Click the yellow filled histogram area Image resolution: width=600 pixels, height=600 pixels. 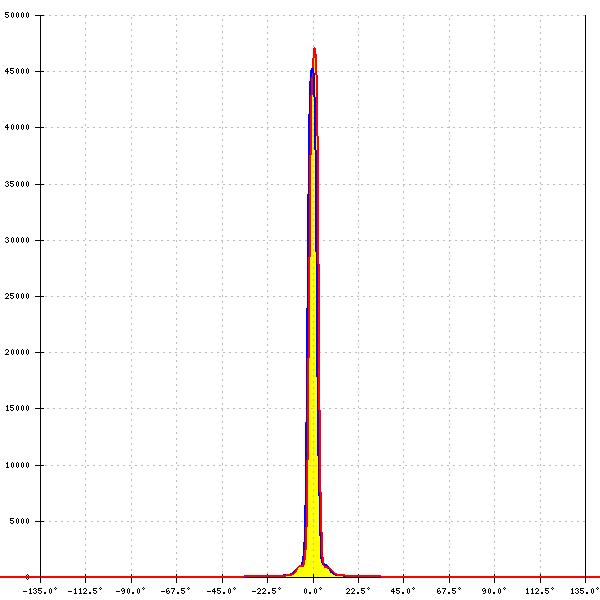(x=313, y=383)
